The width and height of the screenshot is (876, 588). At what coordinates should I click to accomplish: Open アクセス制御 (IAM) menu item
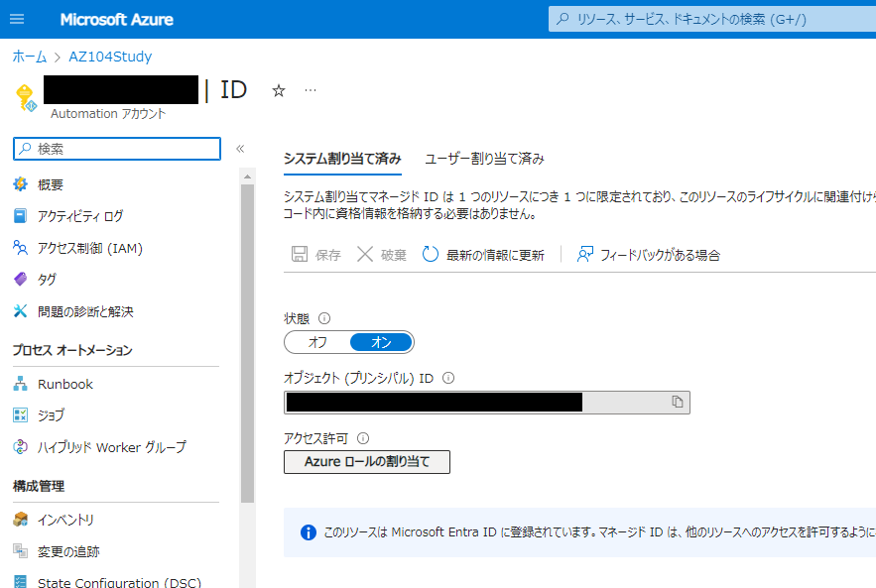[x=90, y=248]
